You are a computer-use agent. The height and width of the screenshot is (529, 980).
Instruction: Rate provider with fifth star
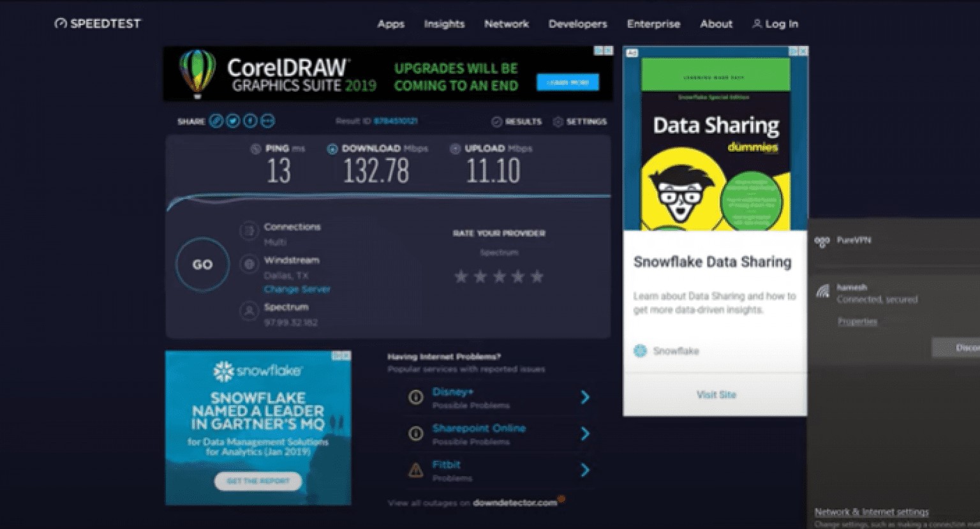[x=537, y=276]
